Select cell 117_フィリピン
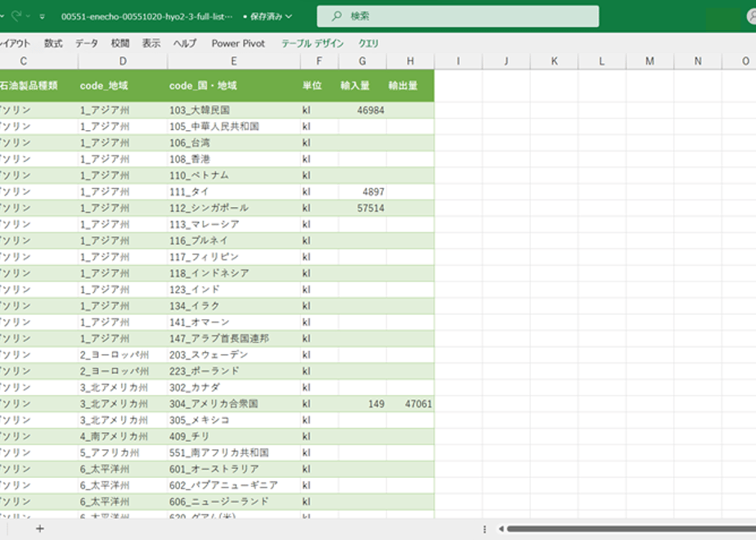This screenshot has height=540, width=756. click(x=233, y=257)
